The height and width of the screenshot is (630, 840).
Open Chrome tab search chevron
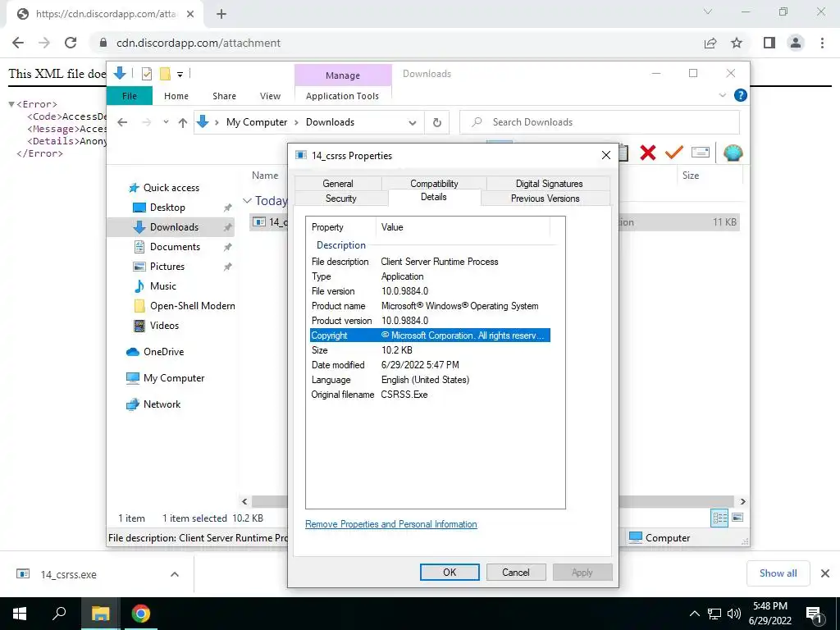(708, 11)
